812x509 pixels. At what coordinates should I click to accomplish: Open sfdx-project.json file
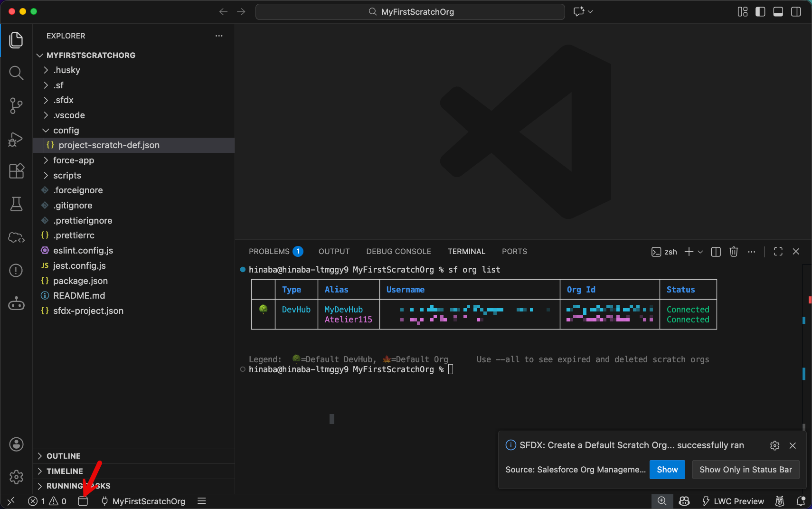click(88, 311)
